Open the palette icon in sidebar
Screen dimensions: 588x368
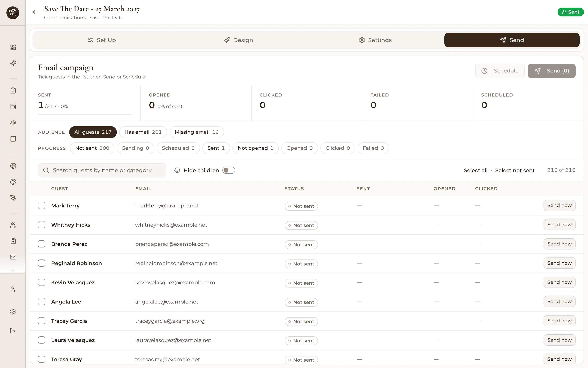[x=13, y=182]
